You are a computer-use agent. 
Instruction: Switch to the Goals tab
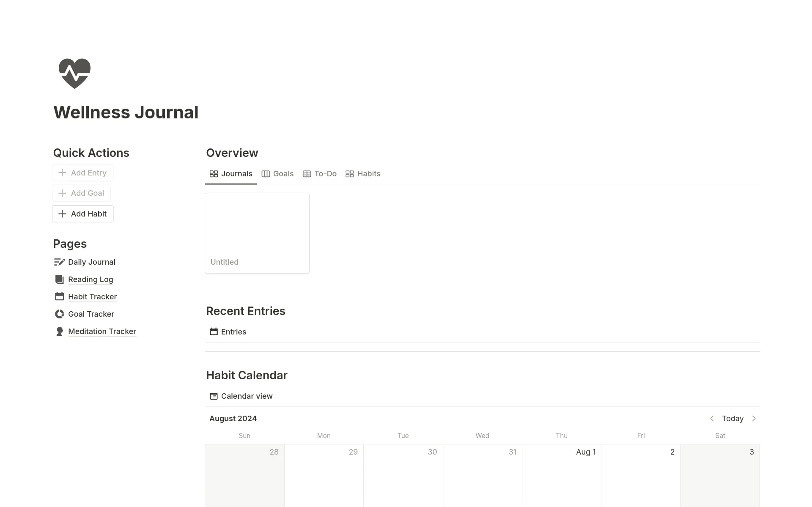point(283,173)
